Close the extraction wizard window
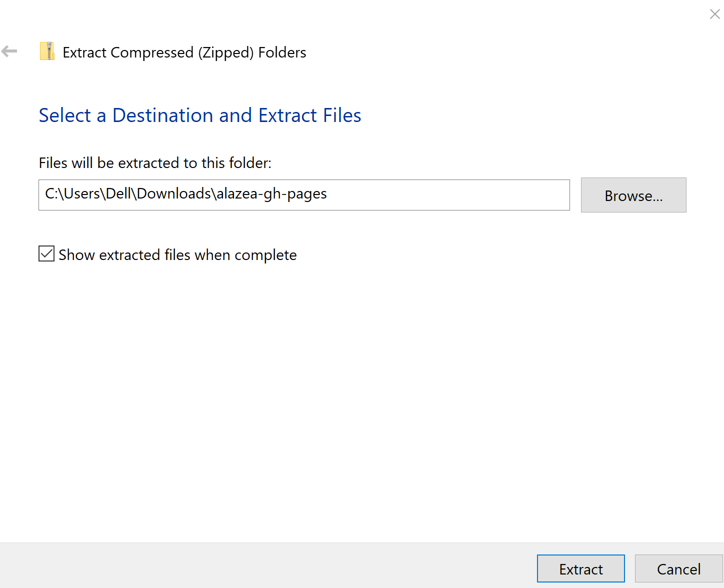Screen dimensions: 724x588 click(714, 14)
